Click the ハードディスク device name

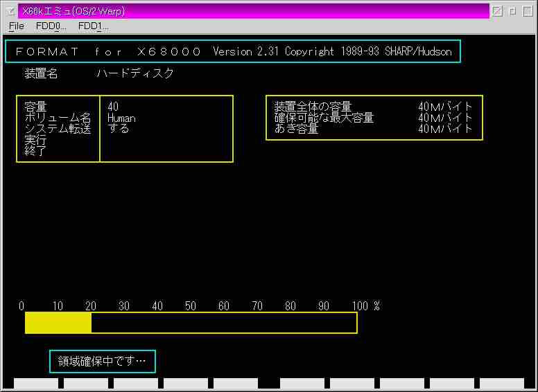[135, 73]
